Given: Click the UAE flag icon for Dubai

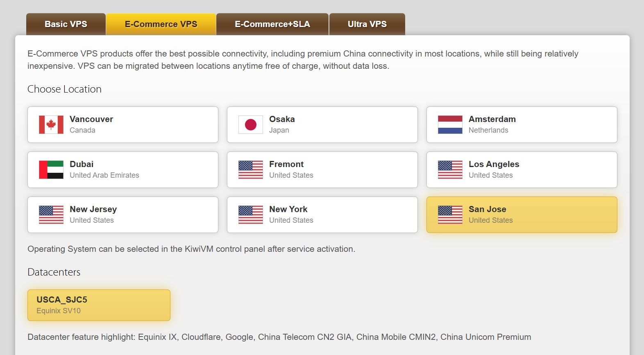Looking at the screenshot, I should (51, 170).
